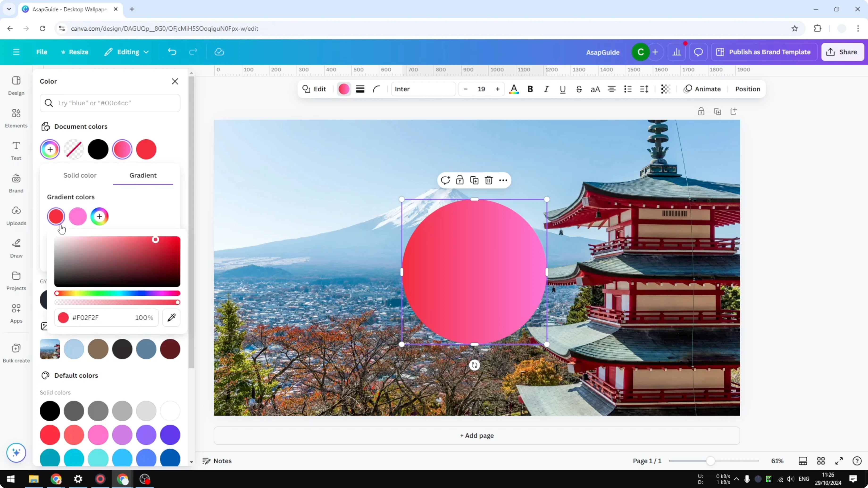Open the Draw panel

click(16, 248)
